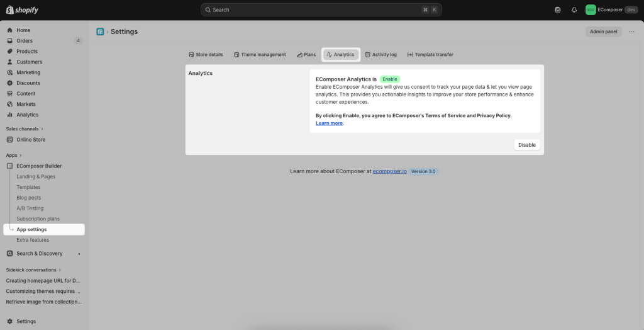Viewport: 644px width, 330px height.
Task: Open the three-dot more options menu
Action: [x=631, y=31]
